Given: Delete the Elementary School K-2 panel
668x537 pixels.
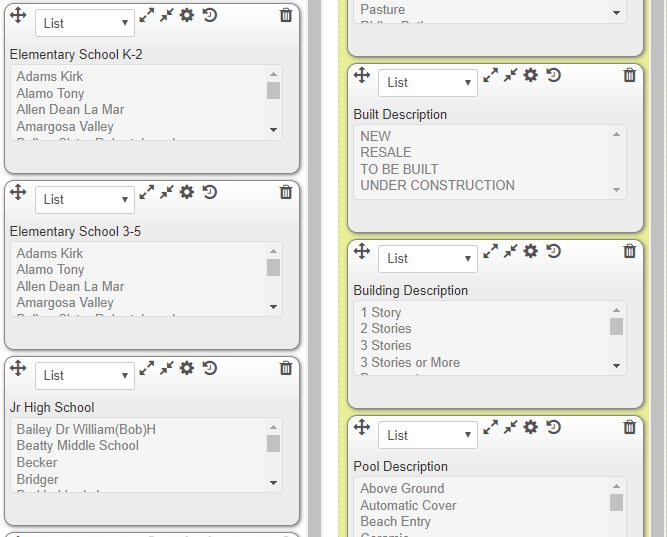Looking at the screenshot, I should 286,15.
